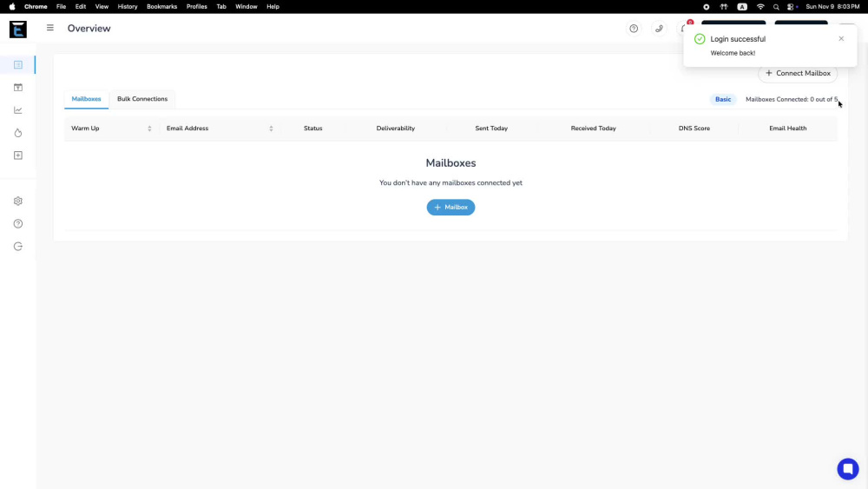This screenshot has height=489, width=868.
Task: Open the settings gear in sidebar
Action: pyautogui.click(x=17, y=201)
